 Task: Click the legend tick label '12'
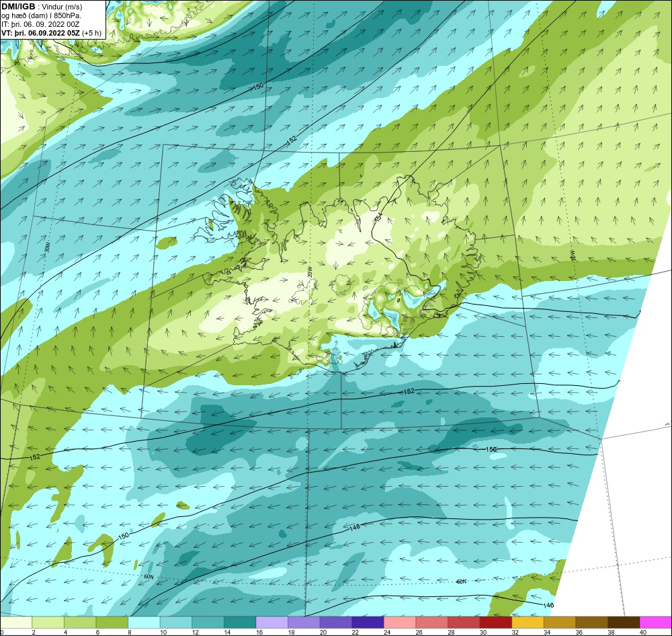[x=195, y=632]
